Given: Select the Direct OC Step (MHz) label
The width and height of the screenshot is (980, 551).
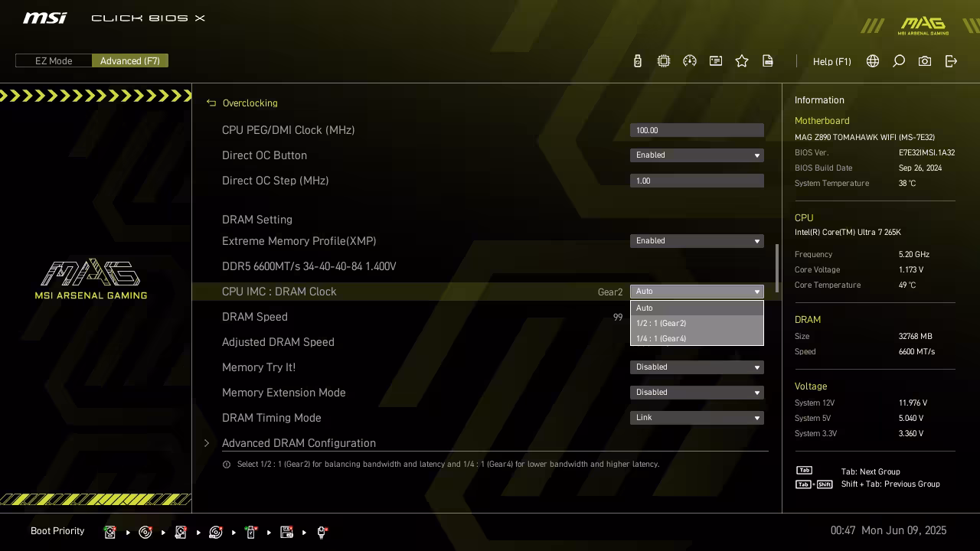Looking at the screenshot, I should 276,181.
